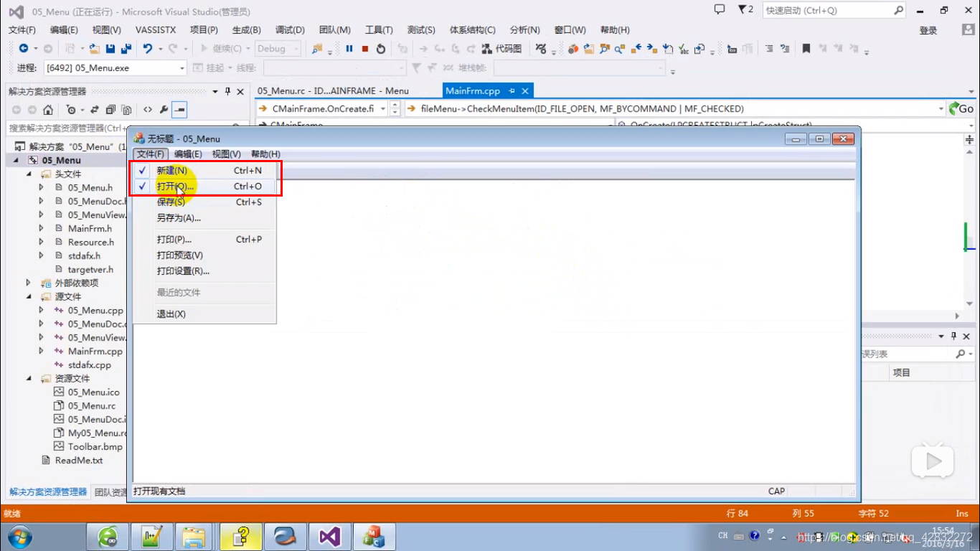Select 另存为(A)... in the File menu
This screenshot has width=980, height=551.
coord(204,218)
